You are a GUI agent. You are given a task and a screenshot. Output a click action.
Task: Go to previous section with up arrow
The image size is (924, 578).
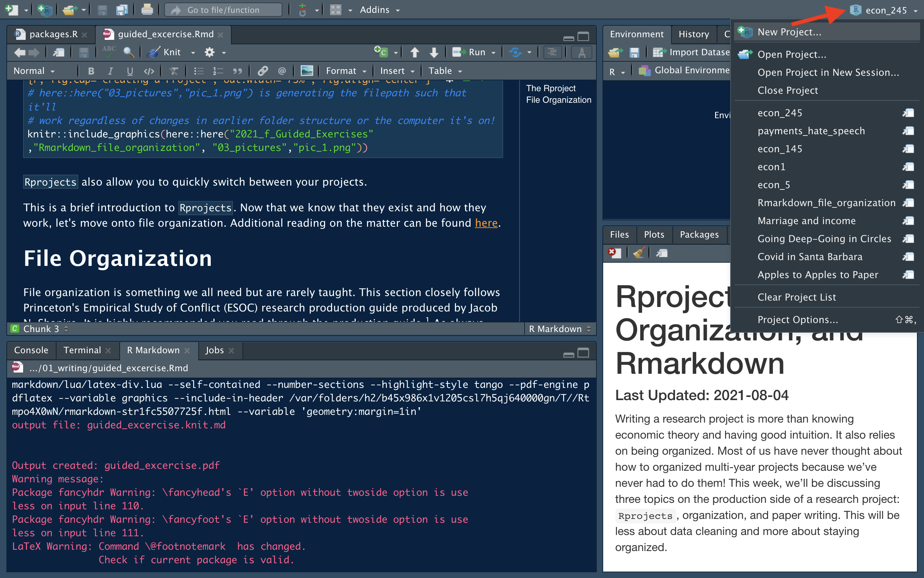pos(415,52)
